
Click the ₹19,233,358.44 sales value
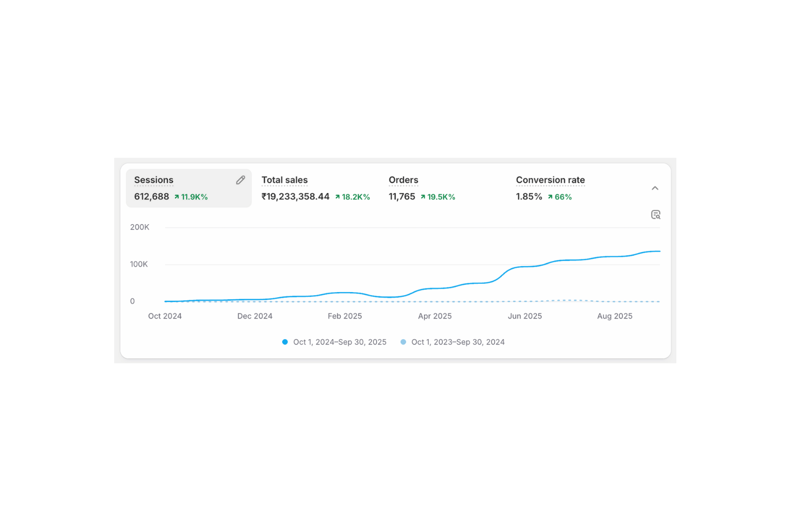pos(295,197)
